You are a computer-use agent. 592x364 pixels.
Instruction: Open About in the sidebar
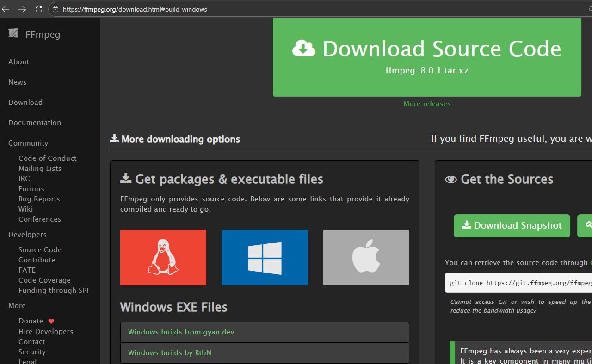(18, 62)
